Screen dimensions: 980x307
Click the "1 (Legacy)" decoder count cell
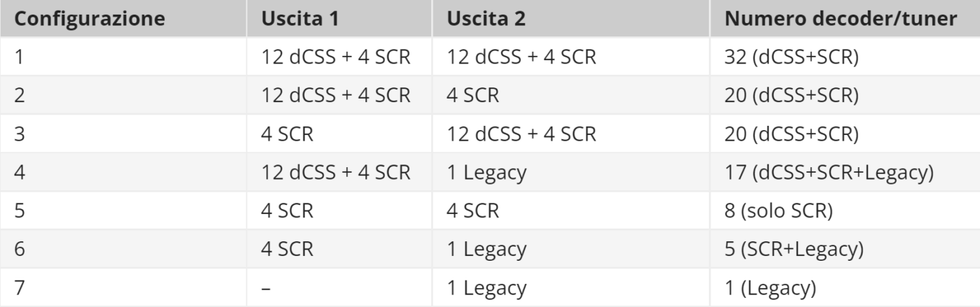click(770, 287)
